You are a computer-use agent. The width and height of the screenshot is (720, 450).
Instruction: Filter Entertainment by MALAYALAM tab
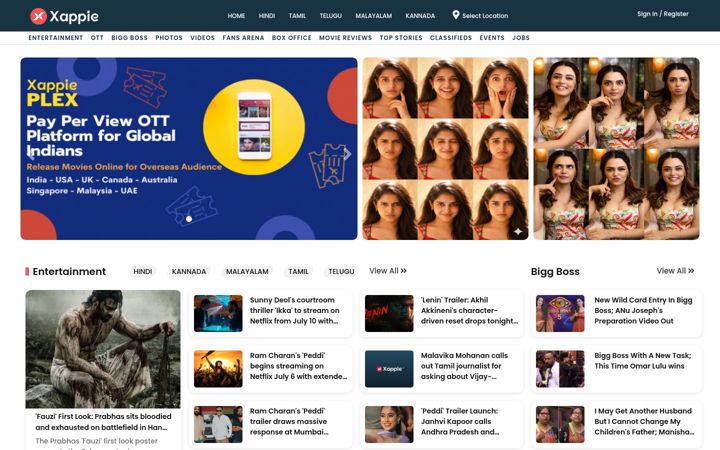click(x=247, y=271)
